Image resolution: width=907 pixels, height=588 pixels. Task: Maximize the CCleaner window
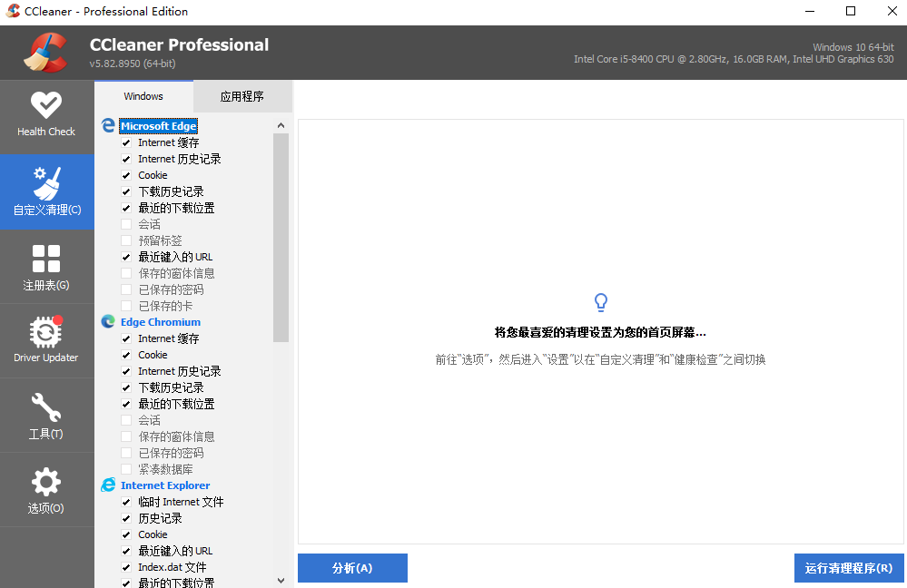[x=851, y=11]
